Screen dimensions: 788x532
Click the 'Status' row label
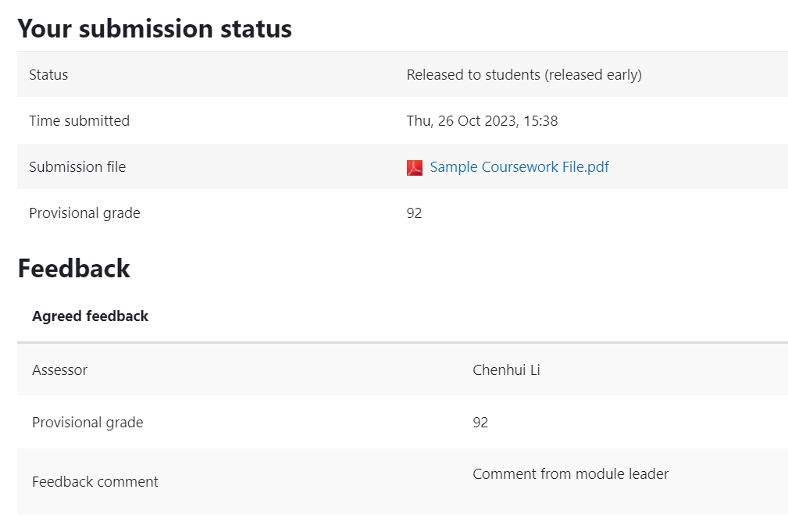(x=48, y=74)
